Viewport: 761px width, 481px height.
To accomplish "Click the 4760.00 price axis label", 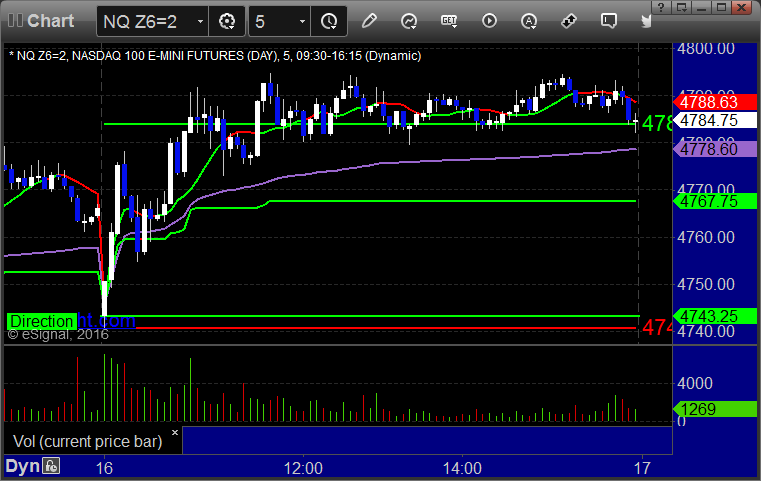I will pos(706,237).
